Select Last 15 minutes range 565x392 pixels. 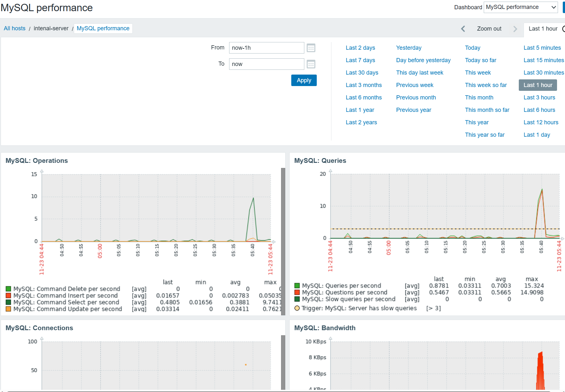(544, 60)
